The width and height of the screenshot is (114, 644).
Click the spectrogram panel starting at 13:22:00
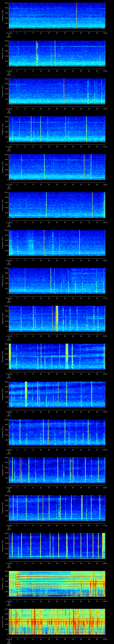(x=57, y=357)
